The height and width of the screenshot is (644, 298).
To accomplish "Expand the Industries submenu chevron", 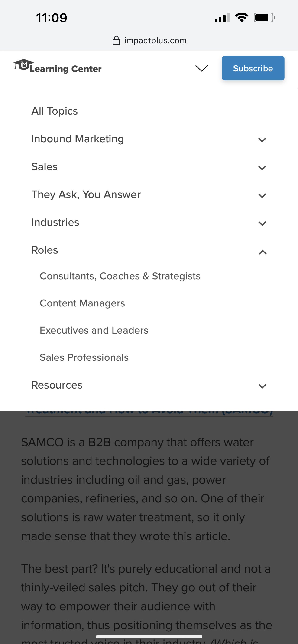I will pyautogui.click(x=262, y=223).
